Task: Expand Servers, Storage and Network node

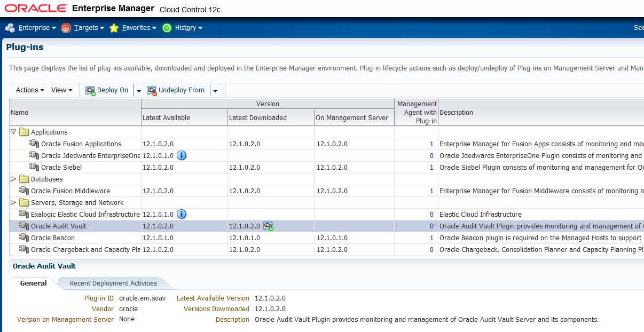Action: (13, 202)
